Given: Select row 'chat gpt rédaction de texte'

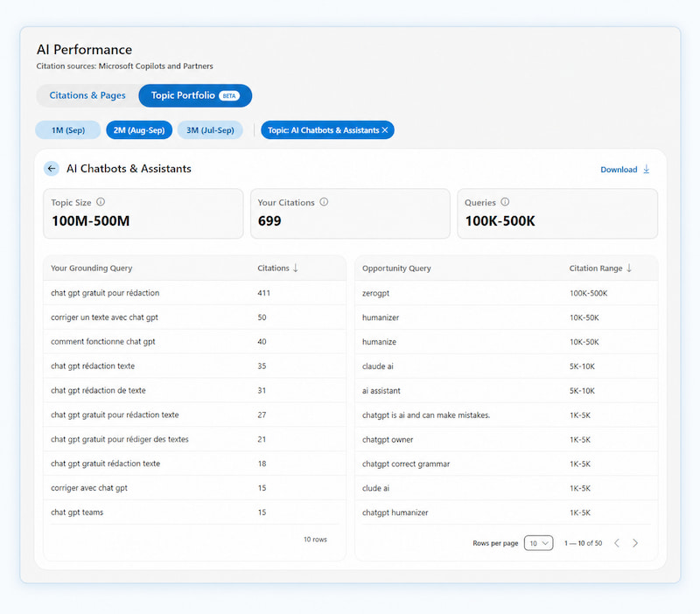Looking at the screenshot, I should click(194, 390).
